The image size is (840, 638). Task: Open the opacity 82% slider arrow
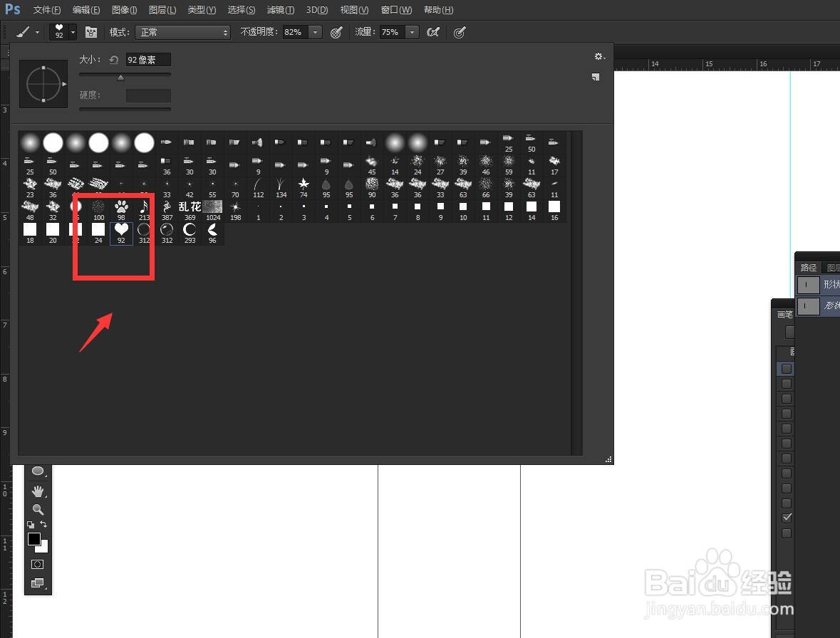[315, 32]
